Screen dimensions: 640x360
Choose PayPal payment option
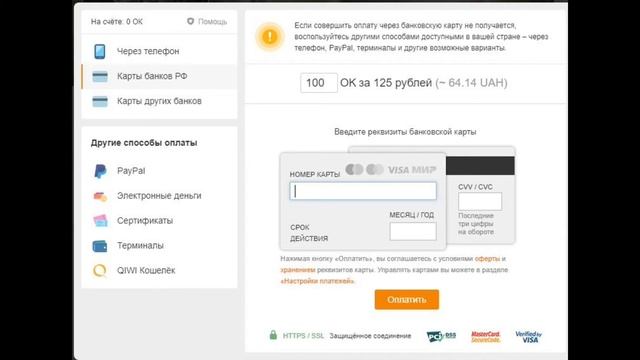159,171
